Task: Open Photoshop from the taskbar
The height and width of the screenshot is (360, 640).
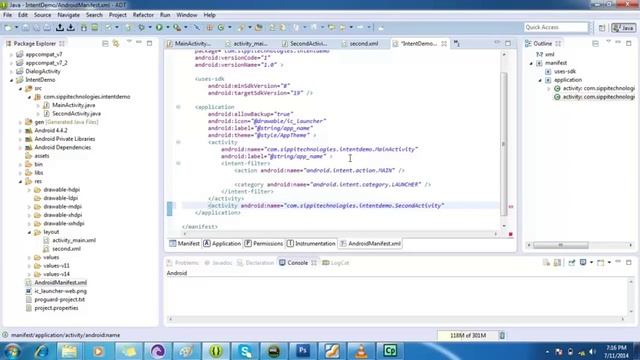Action: (303, 351)
